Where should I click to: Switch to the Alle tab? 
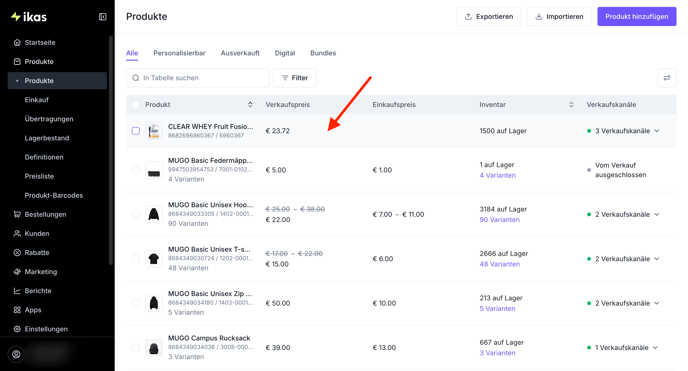132,53
